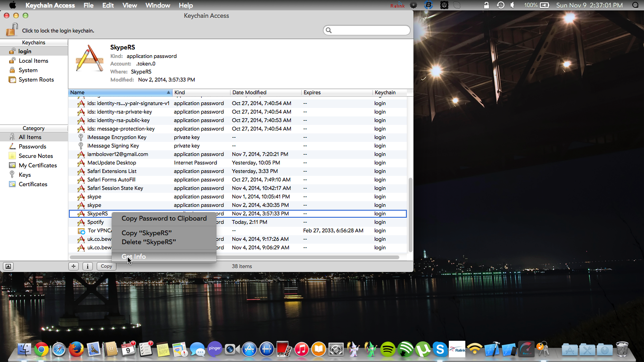Select the iMessage Signing Key row
Image resolution: width=644 pixels, height=362 pixels.
click(238, 146)
